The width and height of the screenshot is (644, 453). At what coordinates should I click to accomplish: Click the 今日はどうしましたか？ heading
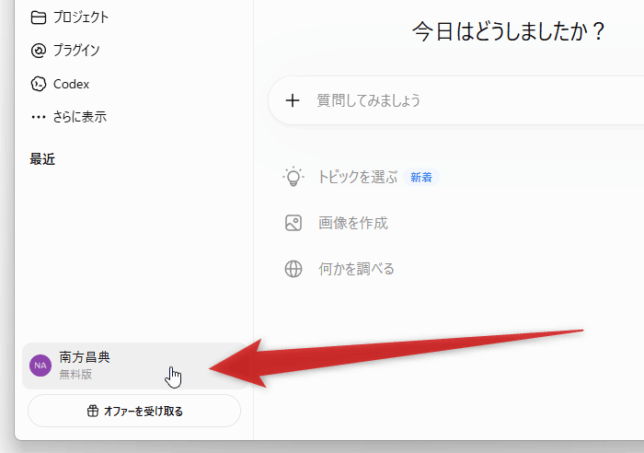point(509,32)
